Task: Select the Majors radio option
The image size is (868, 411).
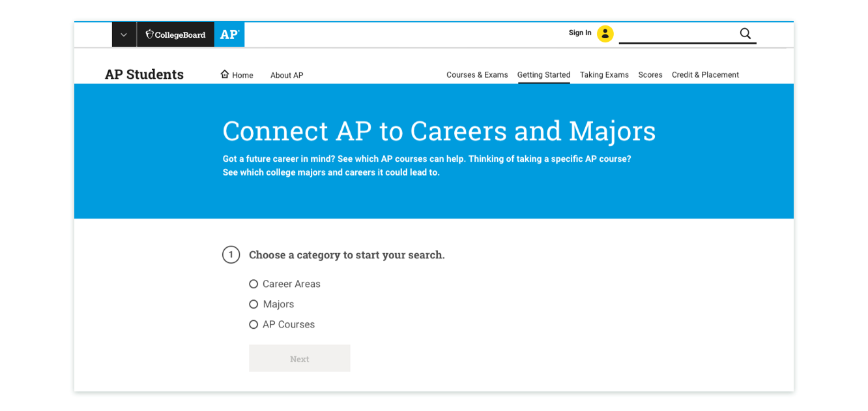Action: click(x=253, y=304)
